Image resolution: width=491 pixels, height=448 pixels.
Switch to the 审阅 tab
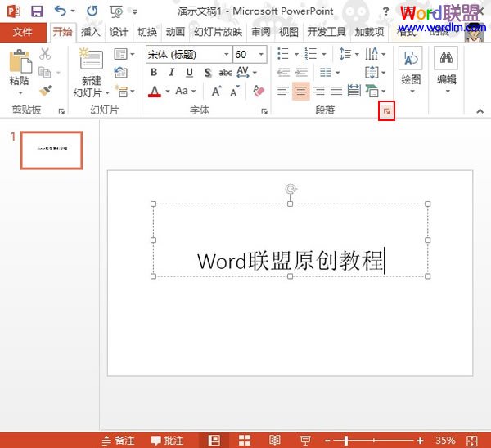260,32
